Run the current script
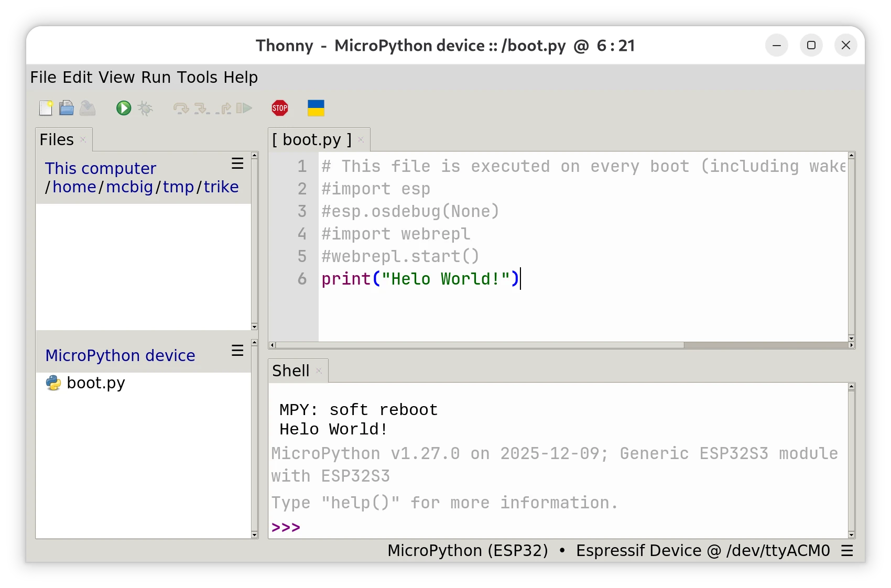 tap(124, 108)
